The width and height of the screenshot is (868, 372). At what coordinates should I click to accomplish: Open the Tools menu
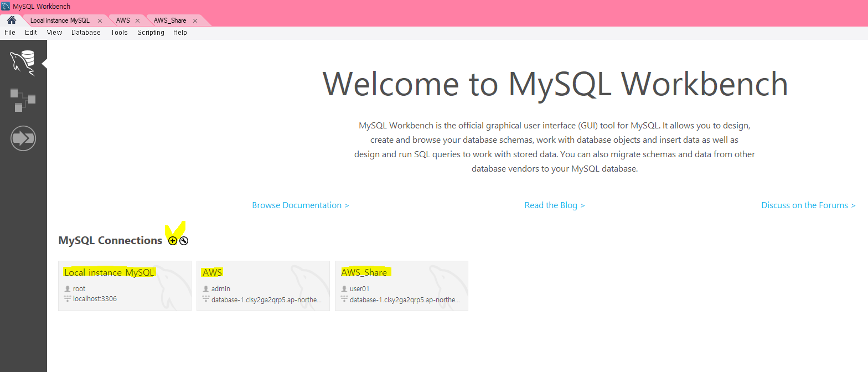119,33
